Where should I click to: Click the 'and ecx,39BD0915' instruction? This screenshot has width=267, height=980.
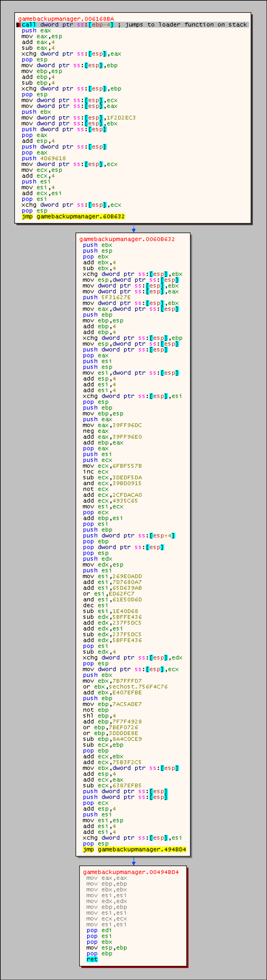(x=112, y=483)
